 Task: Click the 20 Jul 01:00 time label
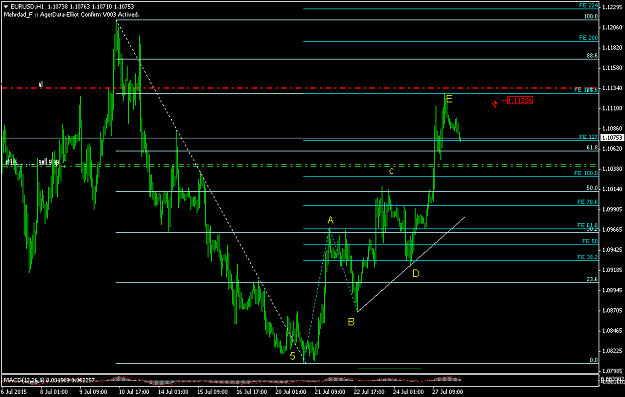coord(290,392)
